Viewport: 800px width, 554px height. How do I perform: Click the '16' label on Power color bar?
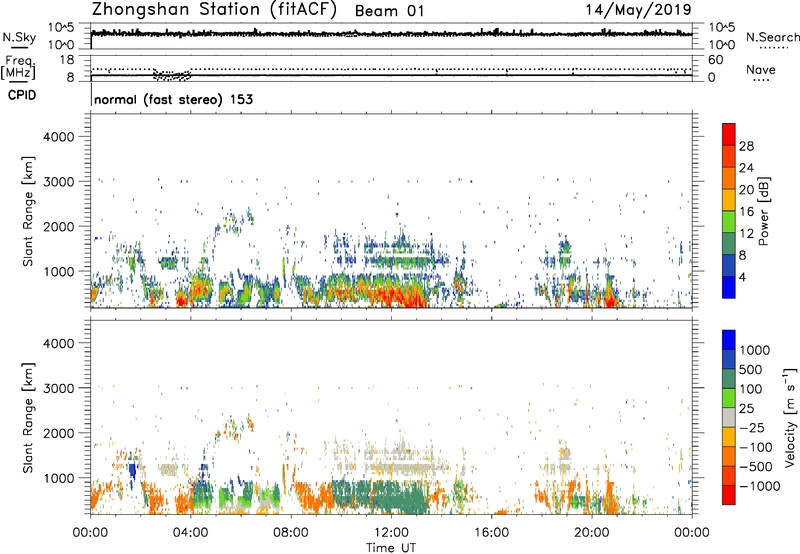pyautogui.click(x=746, y=212)
